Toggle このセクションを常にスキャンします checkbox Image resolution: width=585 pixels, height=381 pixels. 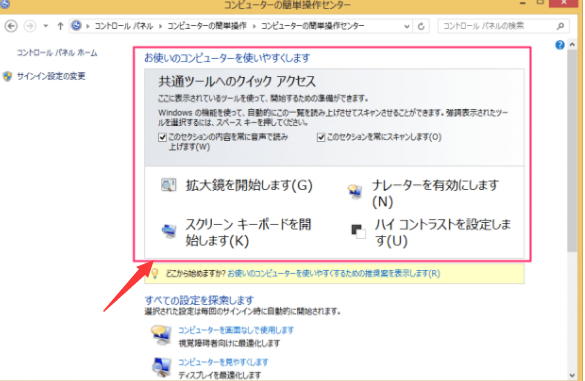(321, 137)
